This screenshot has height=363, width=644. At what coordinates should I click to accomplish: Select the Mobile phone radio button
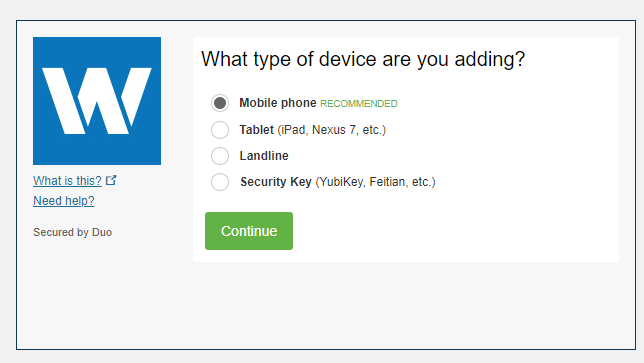[220, 103]
